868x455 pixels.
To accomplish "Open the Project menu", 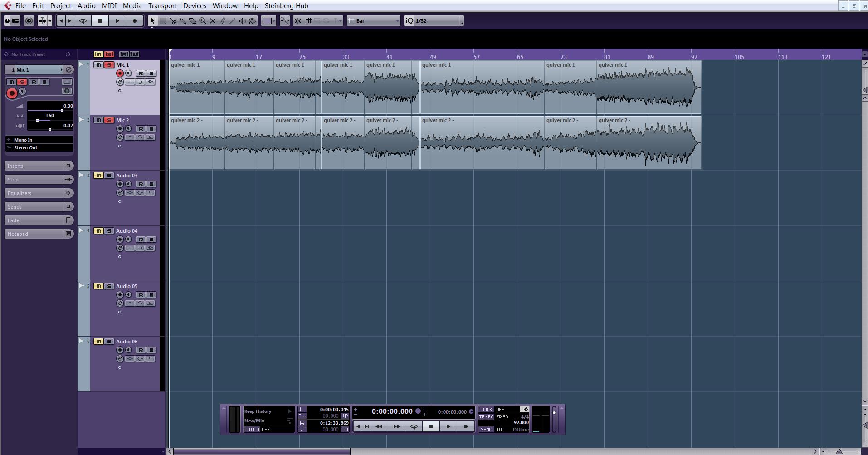I will tap(61, 6).
